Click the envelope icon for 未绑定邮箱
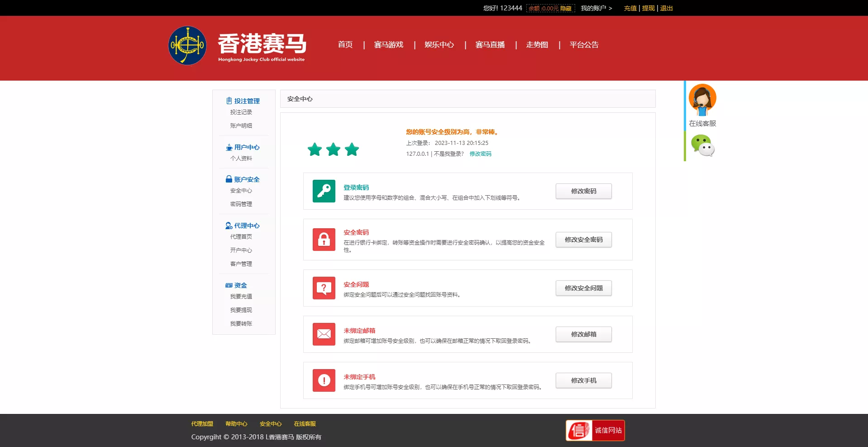The width and height of the screenshot is (868, 447). click(x=323, y=334)
